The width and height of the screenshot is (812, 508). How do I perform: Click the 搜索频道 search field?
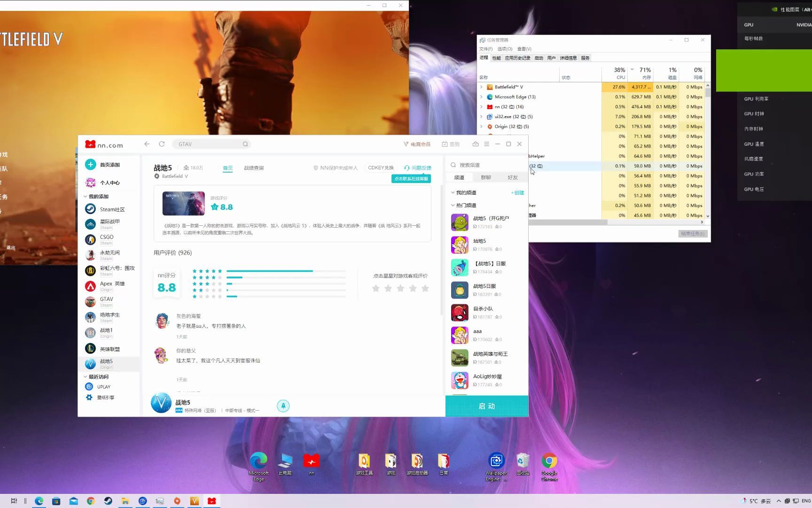coord(487,165)
